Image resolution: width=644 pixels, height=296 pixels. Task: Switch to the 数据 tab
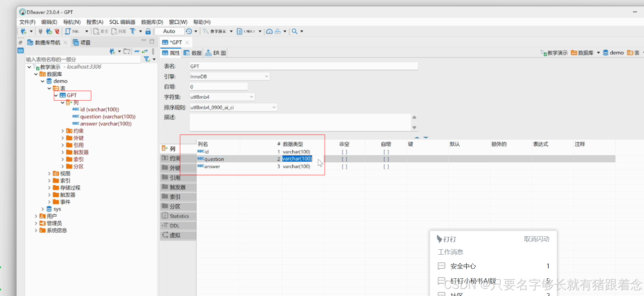coord(192,53)
